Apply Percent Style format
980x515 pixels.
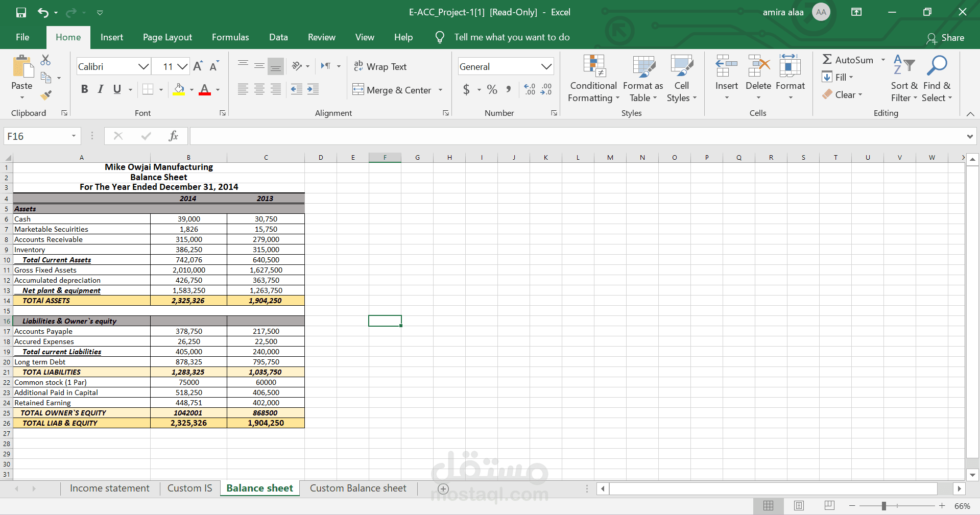click(492, 90)
